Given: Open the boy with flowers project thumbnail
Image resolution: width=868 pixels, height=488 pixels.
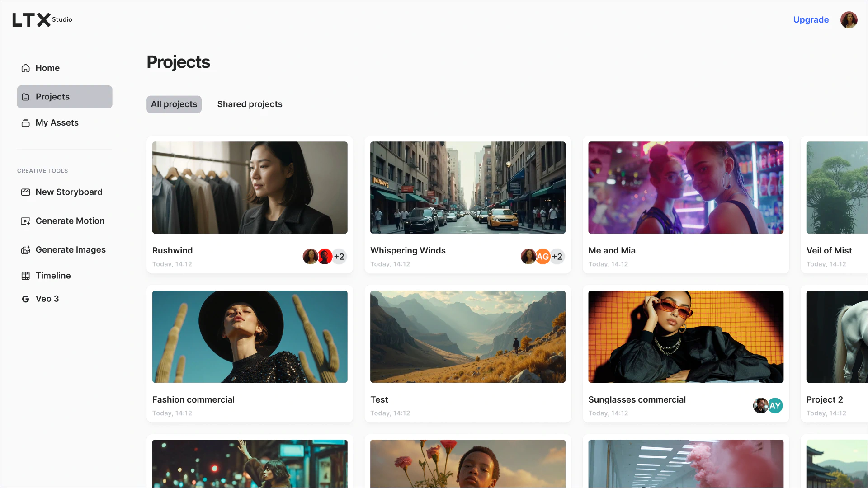Looking at the screenshot, I should (467, 464).
